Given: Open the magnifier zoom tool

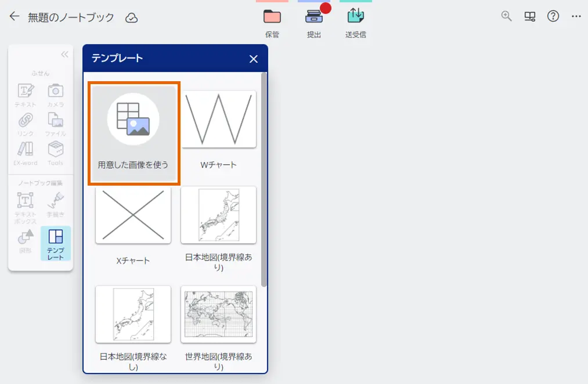Looking at the screenshot, I should point(506,16).
